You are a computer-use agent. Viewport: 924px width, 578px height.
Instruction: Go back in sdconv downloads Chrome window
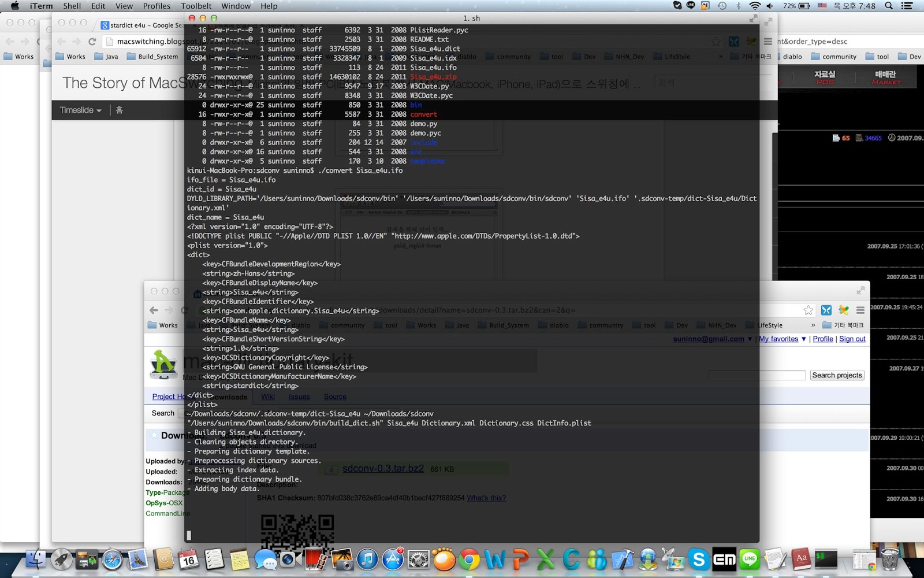154,310
